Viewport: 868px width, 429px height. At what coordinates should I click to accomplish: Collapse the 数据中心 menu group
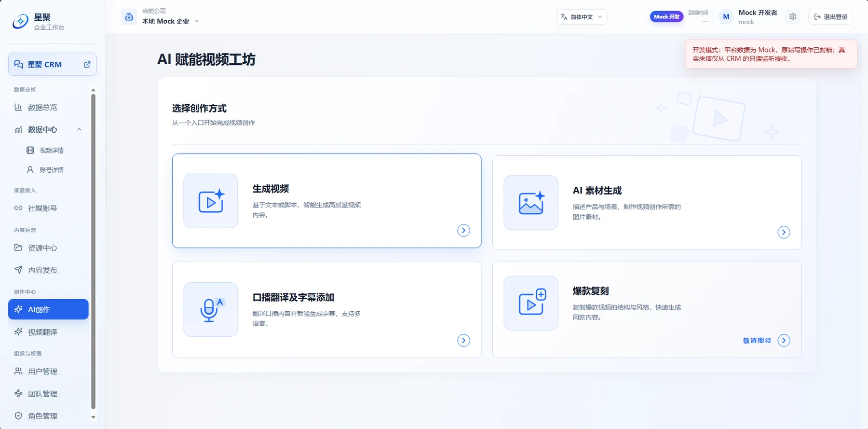pos(48,129)
